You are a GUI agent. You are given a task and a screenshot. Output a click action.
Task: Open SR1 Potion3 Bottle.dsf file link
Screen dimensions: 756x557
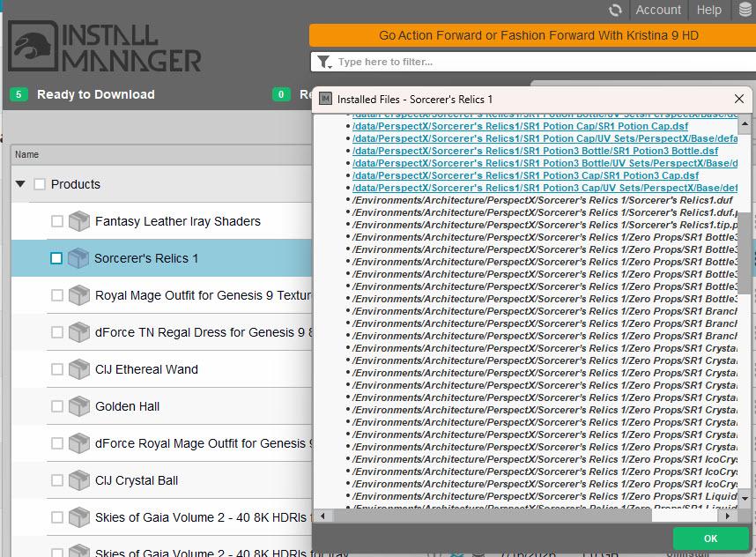[535, 151]
